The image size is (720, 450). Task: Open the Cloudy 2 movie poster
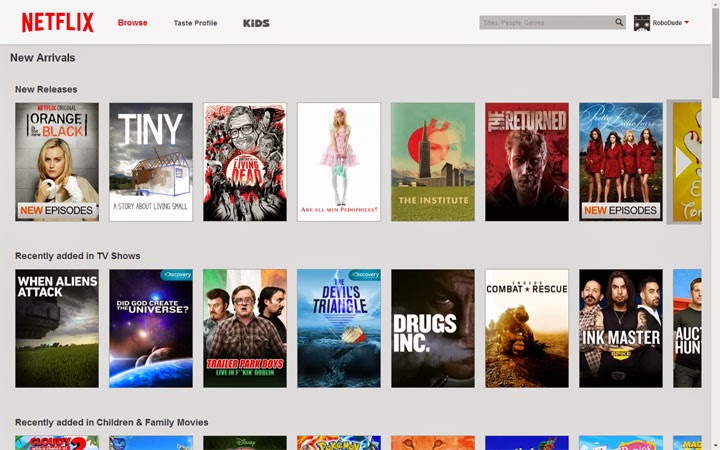click(x=57, y=443)
